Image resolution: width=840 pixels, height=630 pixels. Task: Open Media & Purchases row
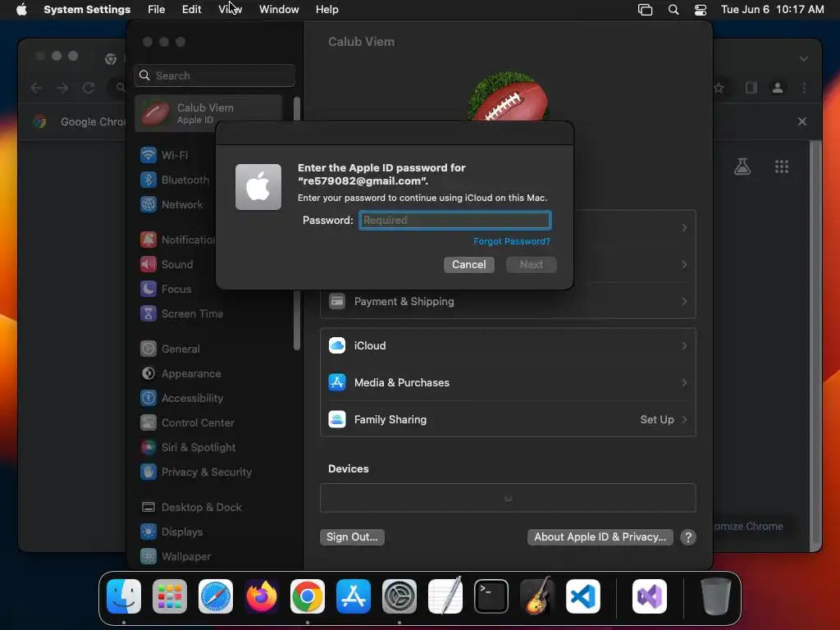pyautogui.click(x=507, y=382)
